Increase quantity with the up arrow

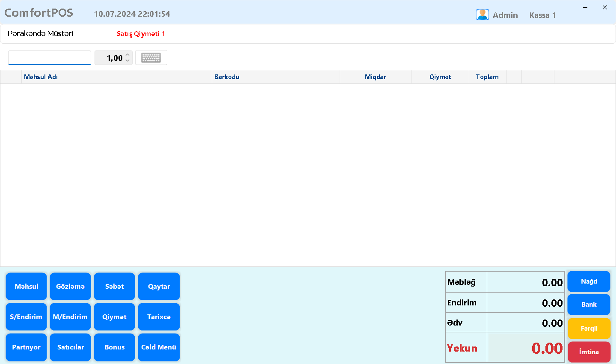[x=127, y=55]
